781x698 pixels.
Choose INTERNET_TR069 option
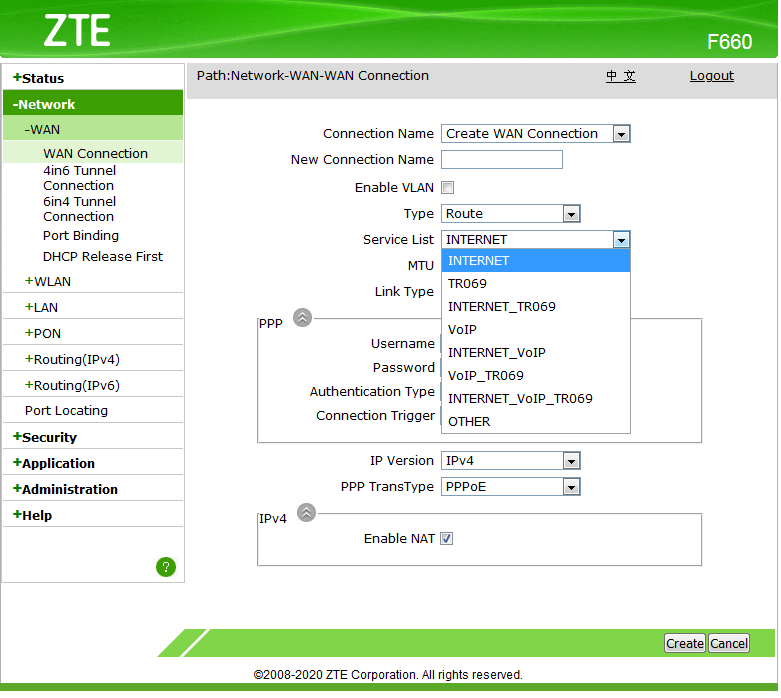pyautogui.click(x=536, y=306)
